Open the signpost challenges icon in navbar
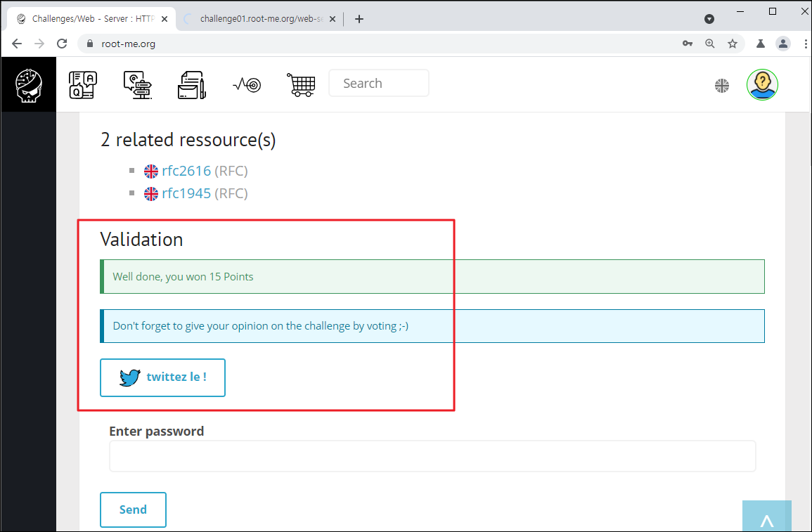This screenshot has width=812, height=532. pyautogui.click(x=137, y=85)
